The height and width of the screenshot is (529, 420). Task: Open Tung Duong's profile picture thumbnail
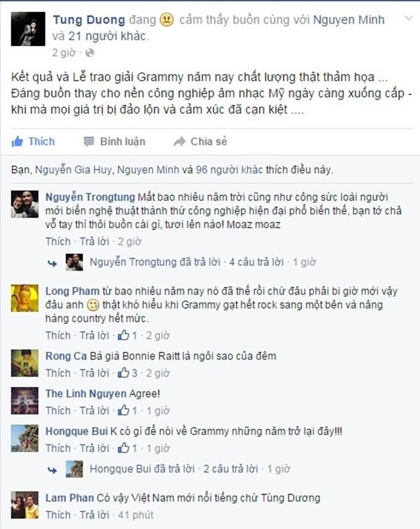click(28, 29)
